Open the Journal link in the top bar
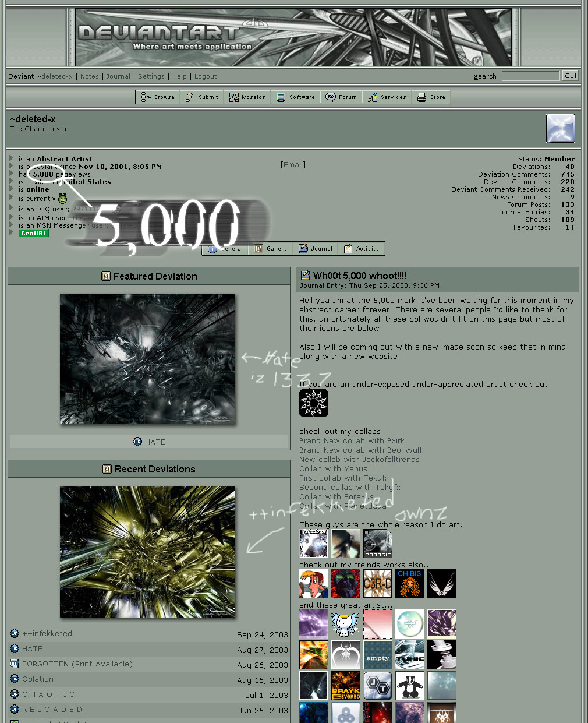Image resolution: width=588 pixels, height=723 pixels. pos(118,76)
